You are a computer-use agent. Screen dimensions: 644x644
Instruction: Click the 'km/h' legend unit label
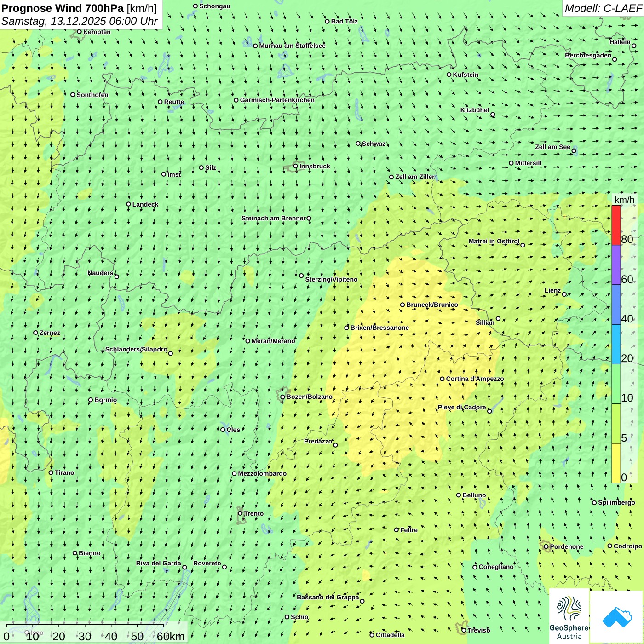[625, 200]
